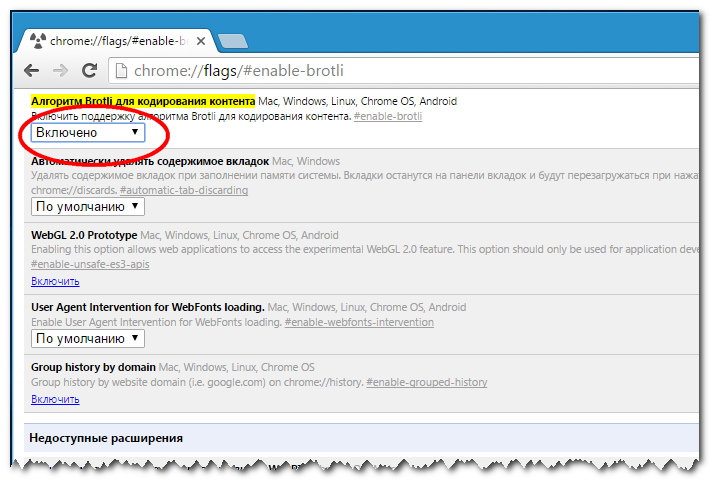710x487 pixels.
Task: Click the browser forward arrow
Action: pos(60,71)
